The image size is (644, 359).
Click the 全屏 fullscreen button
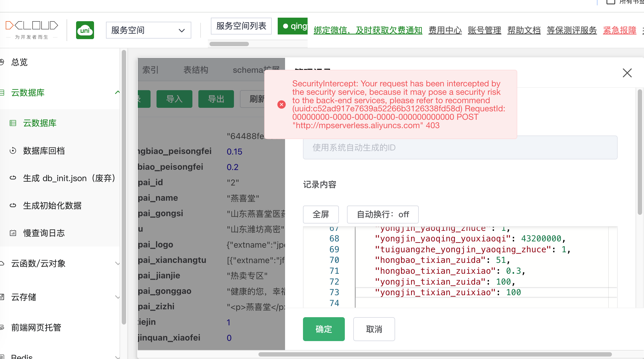coord(321,215)
